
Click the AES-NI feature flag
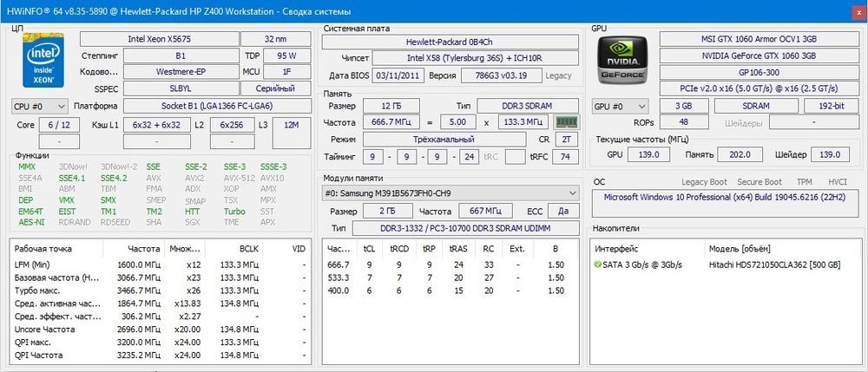(31, 222)
